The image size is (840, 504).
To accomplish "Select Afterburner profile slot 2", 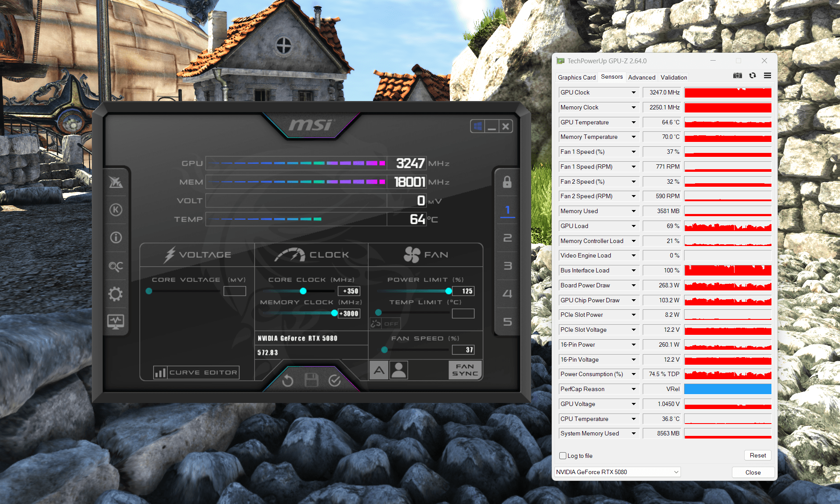I will [507, 238].
